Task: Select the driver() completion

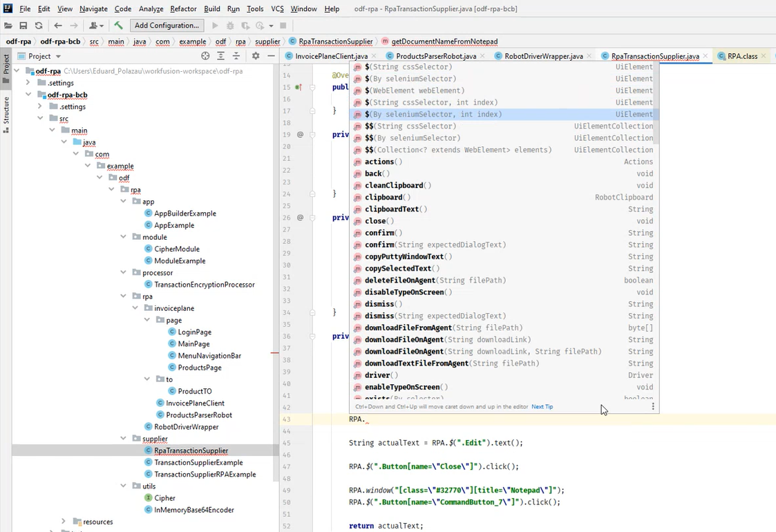Action: coord(503,375)
